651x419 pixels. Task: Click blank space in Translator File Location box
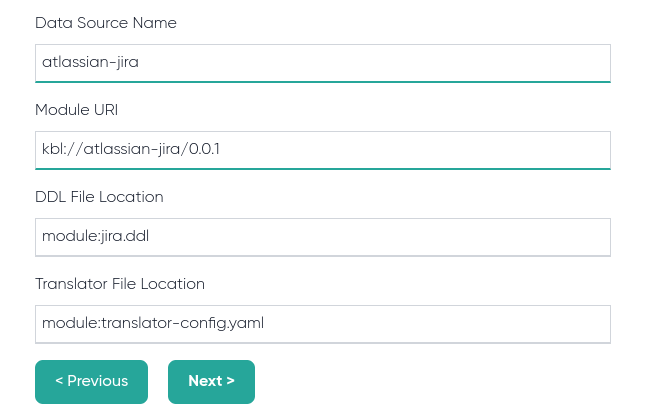tap(436, 324)
